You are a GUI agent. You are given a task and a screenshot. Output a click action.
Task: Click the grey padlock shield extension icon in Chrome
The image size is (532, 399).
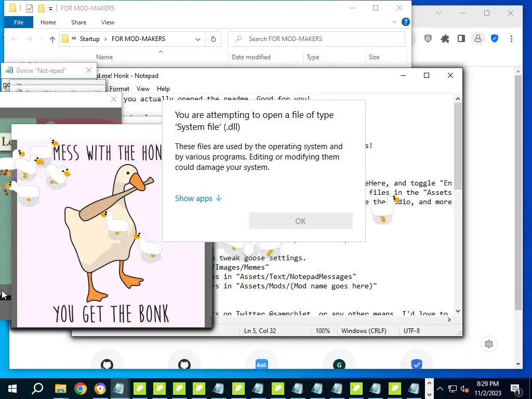click(428, 38)
